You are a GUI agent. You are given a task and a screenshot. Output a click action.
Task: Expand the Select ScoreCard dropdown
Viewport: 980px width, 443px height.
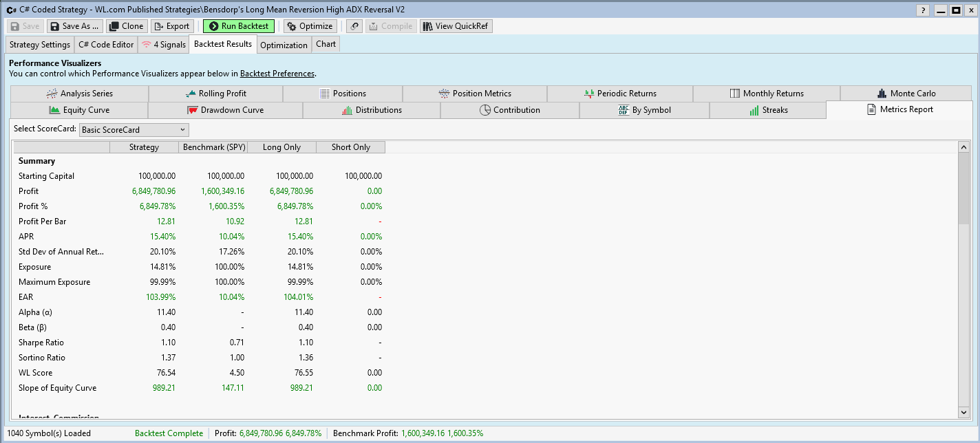click(134, 129)
